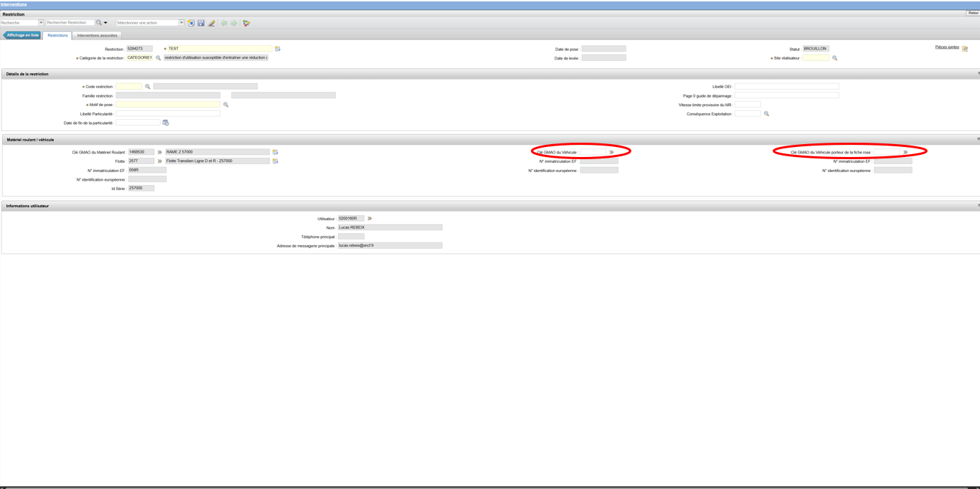Expand the Sélectionner une action dropdown
This screenshot has height=489, width=980.
182,23
